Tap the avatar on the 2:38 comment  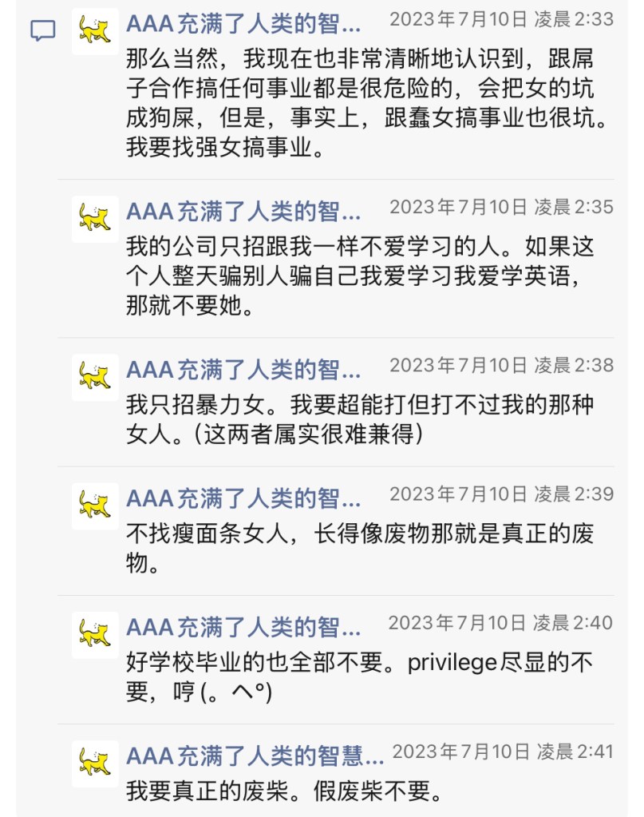click(x=95, y=376)
